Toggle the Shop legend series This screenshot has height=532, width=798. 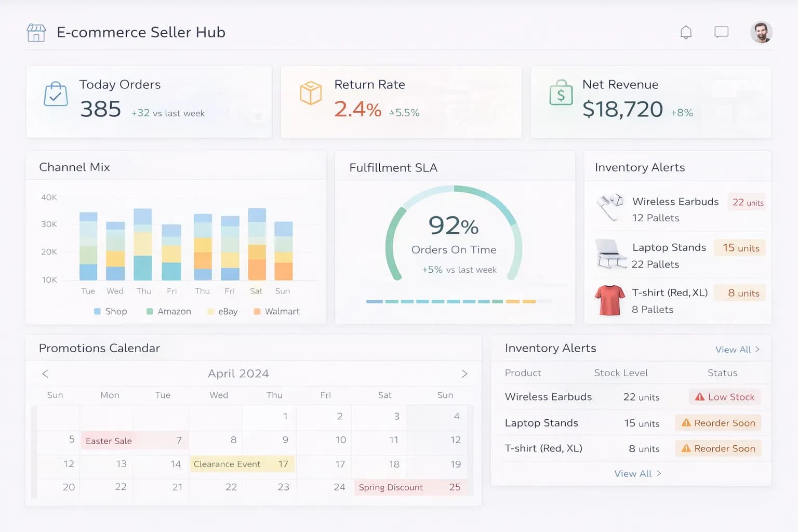pyautogui.click(x=110, y=311)
